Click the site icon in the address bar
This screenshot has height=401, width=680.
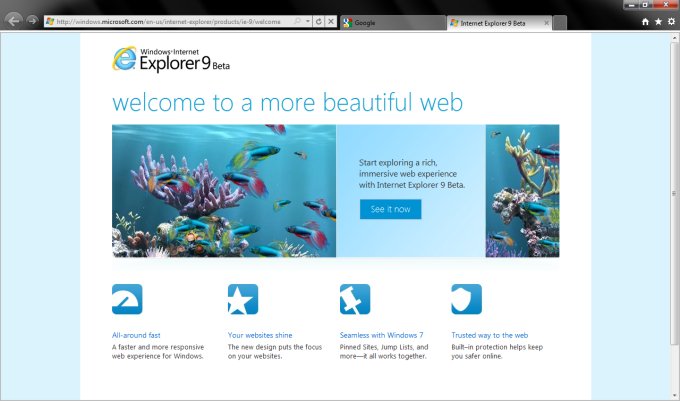click(x=50, y=21)
